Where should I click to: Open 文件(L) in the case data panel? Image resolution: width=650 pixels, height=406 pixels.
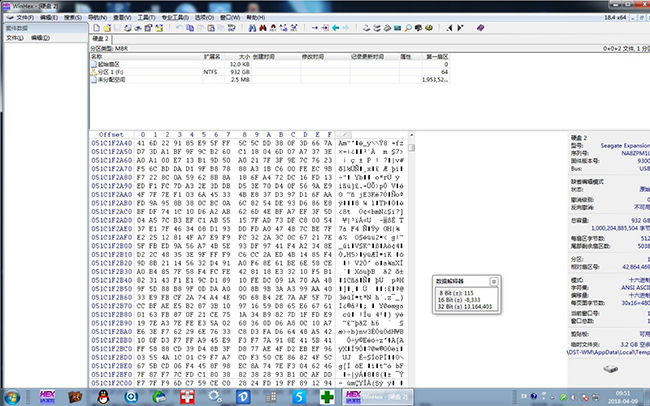tap(15, 38)
